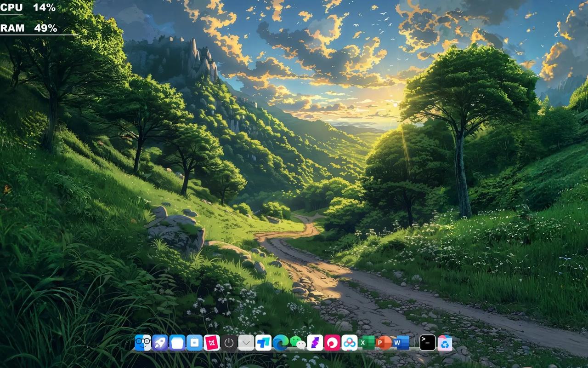Click the RAM usage monitor widget
The height and width of the screenshot is (368, 588).
(x=29, y=28)
